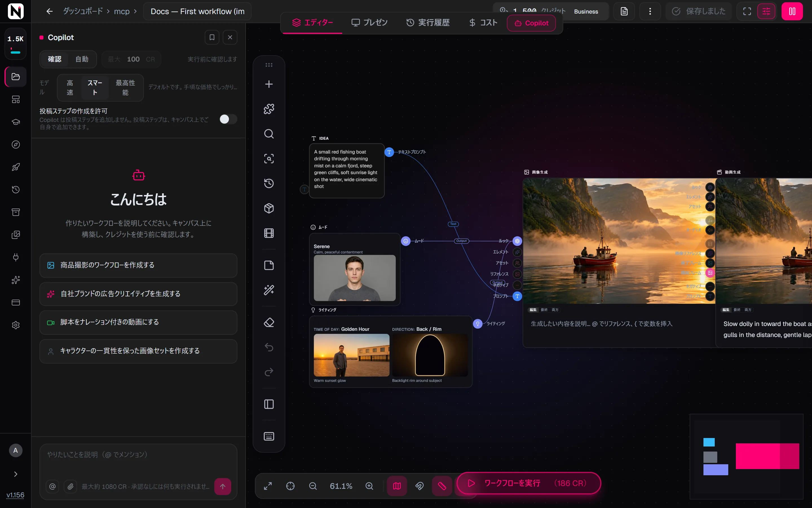Click the 61.1% zoom level value
The image size is (812, 508).
click(341, 486)
